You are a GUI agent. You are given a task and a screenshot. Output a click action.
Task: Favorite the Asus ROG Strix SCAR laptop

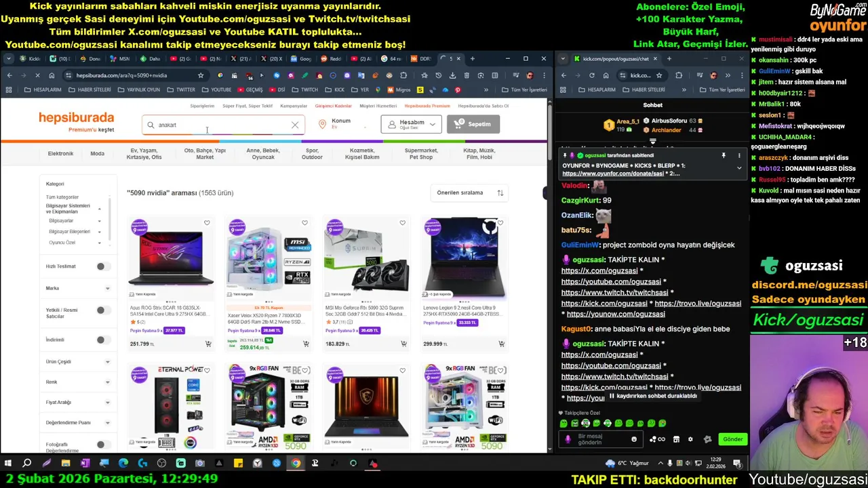(x=207, y=223)
